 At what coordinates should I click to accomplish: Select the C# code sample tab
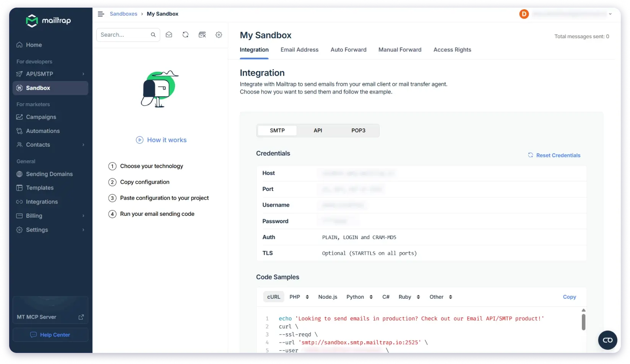(386, 297)
